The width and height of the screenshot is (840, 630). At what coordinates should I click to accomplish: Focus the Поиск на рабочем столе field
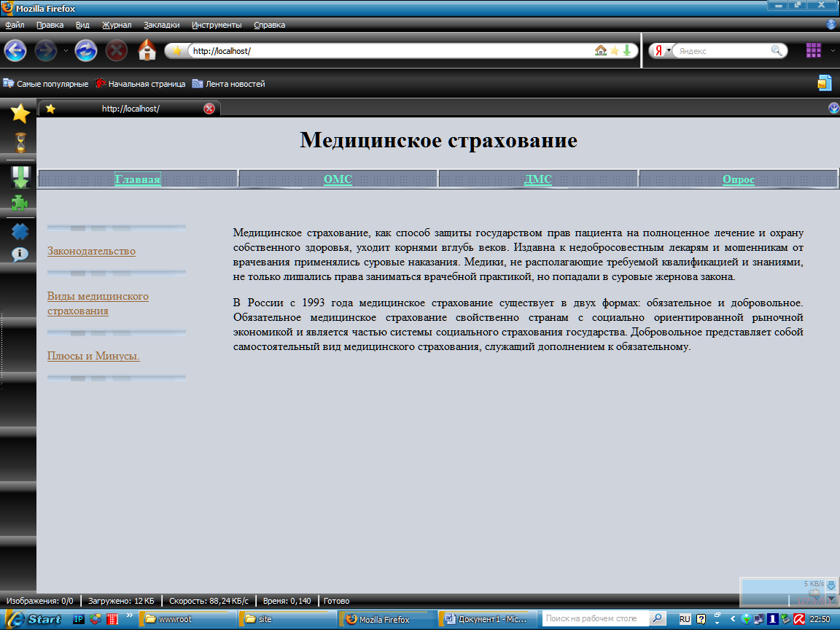(595, 618)
